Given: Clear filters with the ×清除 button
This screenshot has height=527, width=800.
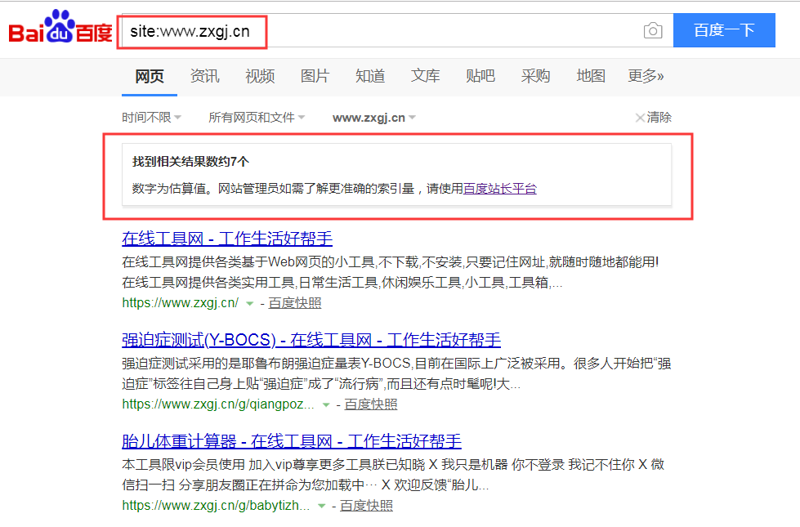Looking at the screenshot, I should click(x=653, y=118).
